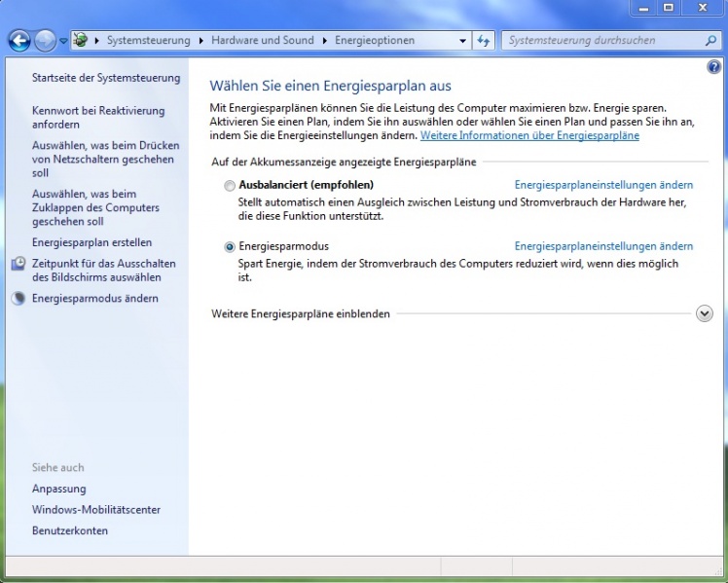Go to Startseite der Systemsteuerung
Image resolution: width=728 pixels, height=583 pixels.
[x=106, y=78]
